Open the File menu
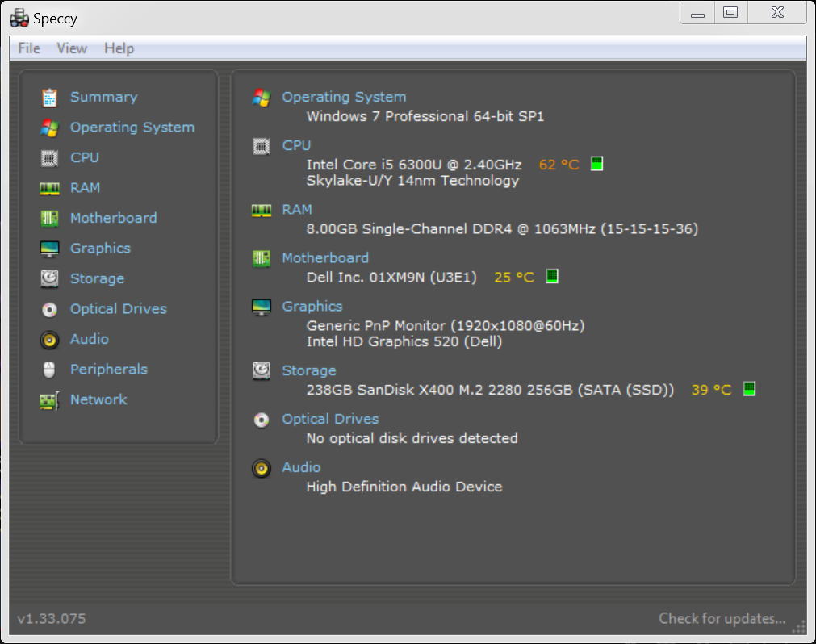 pyautogui.click(x=29, y=48)
